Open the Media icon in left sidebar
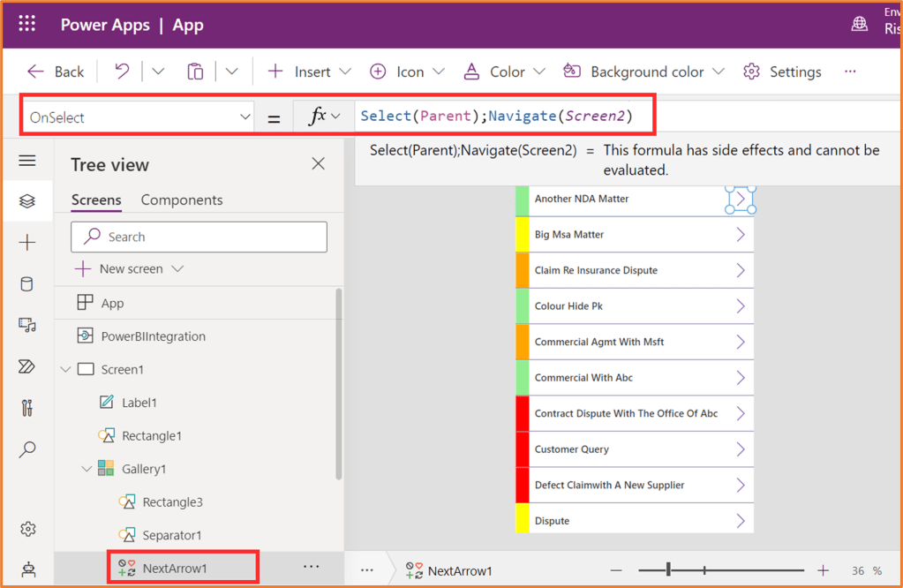Image resolution: width=903 pixels, height=588 pixels. [x=27, y=326]
